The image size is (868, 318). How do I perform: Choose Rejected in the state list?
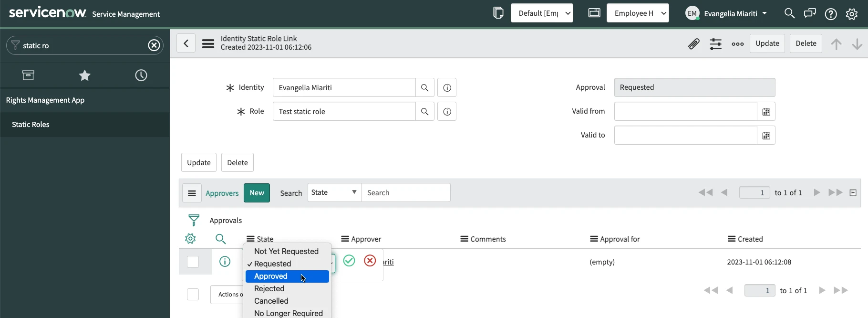point(269,289)
